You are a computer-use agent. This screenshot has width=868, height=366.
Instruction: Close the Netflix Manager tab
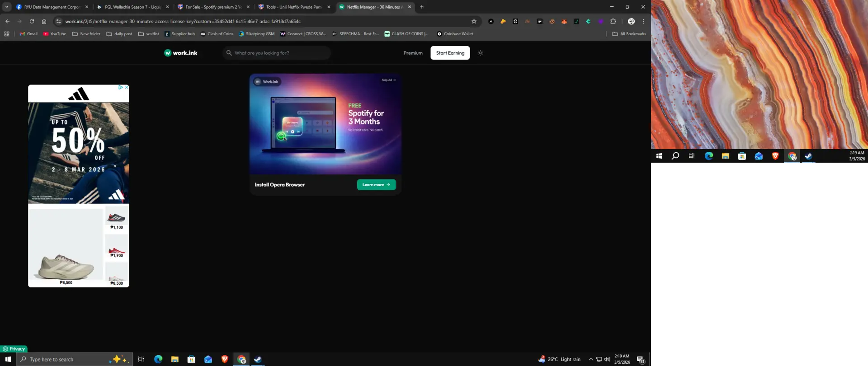pos(410,7)
